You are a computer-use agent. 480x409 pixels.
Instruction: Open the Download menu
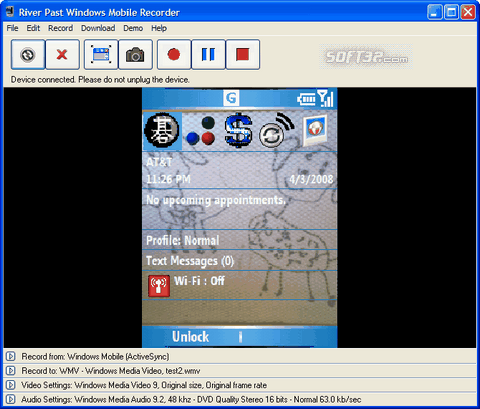[98, 28]
